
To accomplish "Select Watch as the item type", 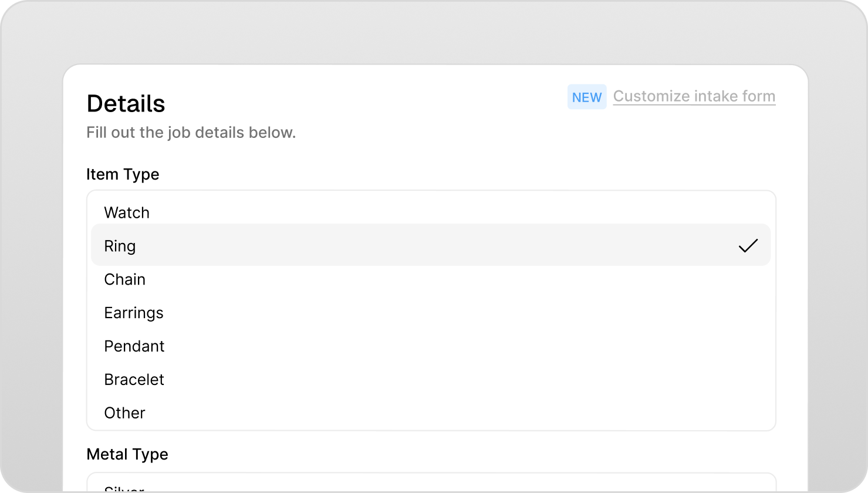I will (x=127, y=212).
